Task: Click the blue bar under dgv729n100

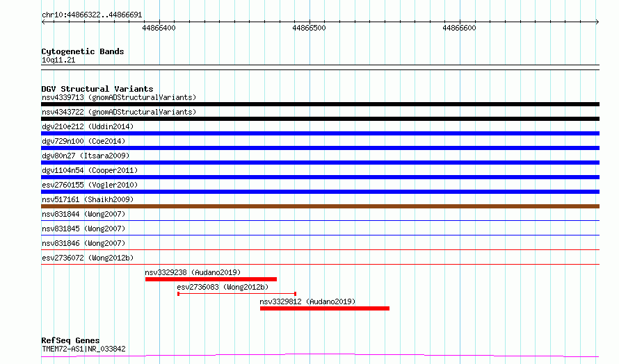Action: [x=320, y=148]
